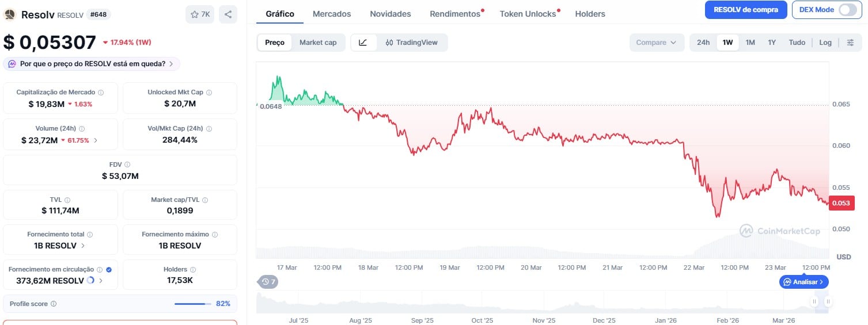Click info icon next to Profile score

(x=54, y=304)
